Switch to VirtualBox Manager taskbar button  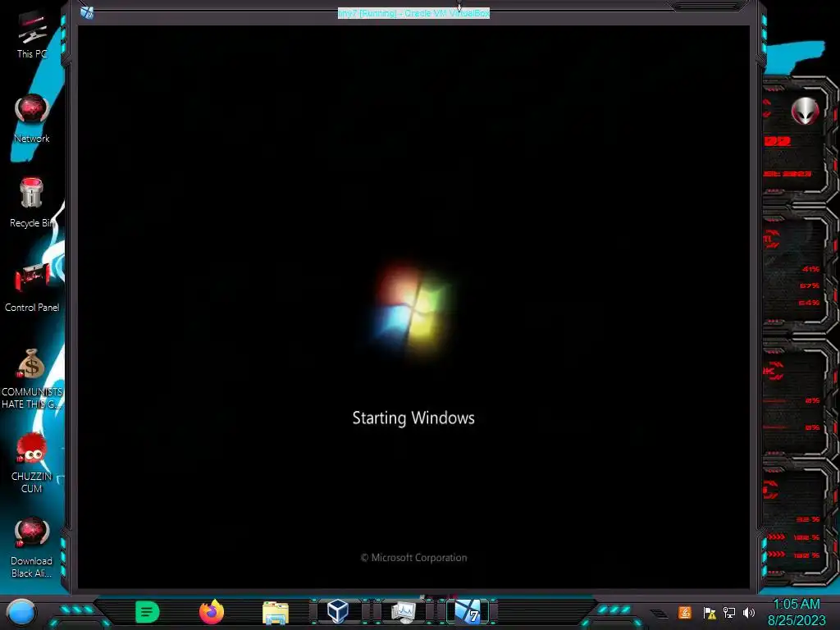point(338,611)
